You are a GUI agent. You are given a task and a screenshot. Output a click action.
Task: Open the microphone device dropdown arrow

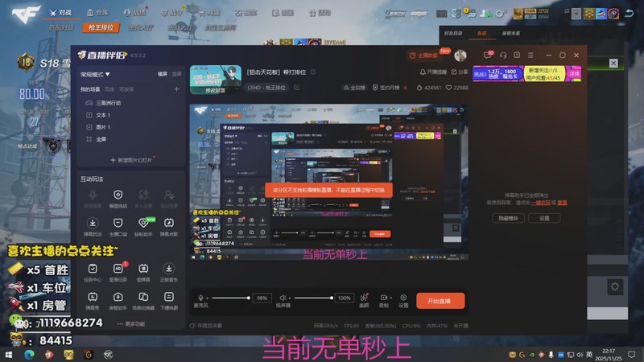208,298
